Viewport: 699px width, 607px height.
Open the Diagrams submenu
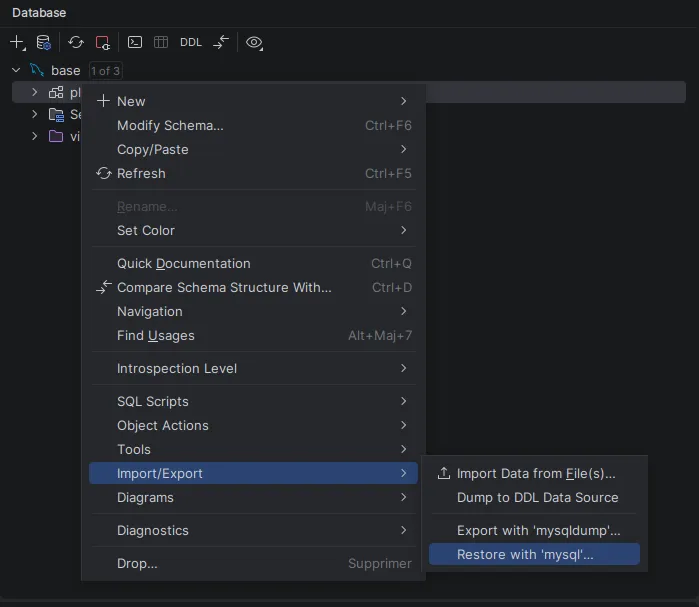coord(253,497)
